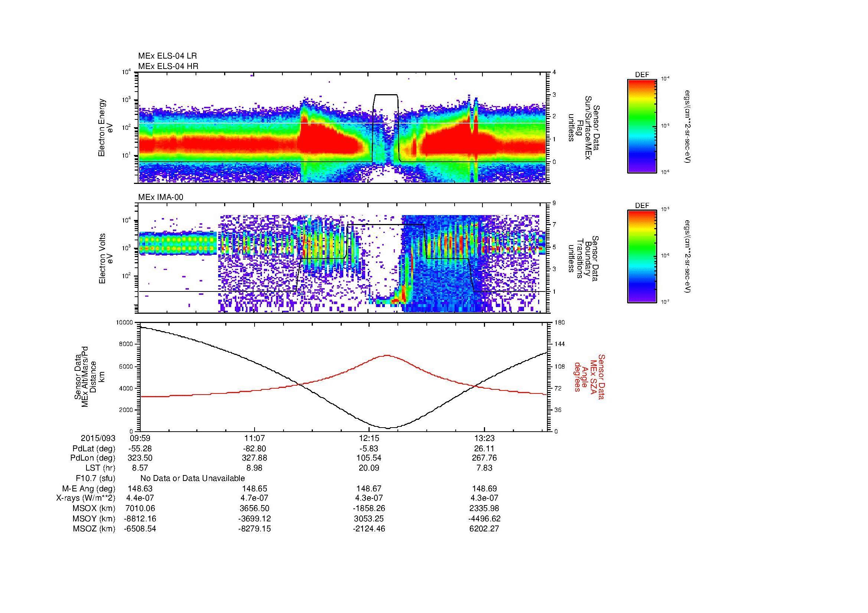The width and height of the screenshot is (868, 613).
Task: Click the 'PdLat (deg)' row label
Action: [94, 449]
